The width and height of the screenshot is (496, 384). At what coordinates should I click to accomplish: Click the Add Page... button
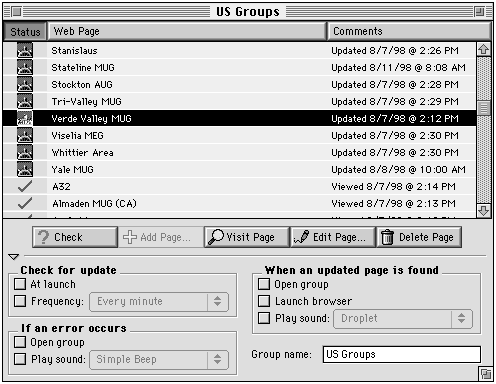(x=161, y=237)
